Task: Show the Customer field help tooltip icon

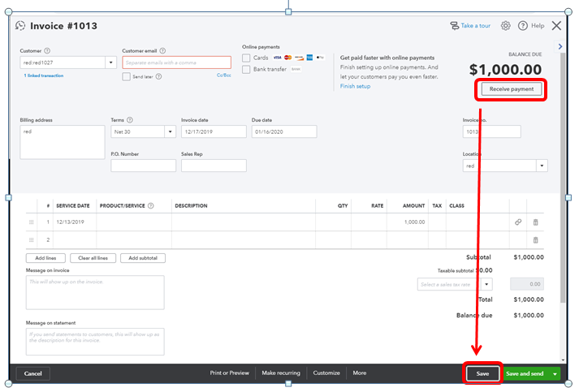Action: 47,51
